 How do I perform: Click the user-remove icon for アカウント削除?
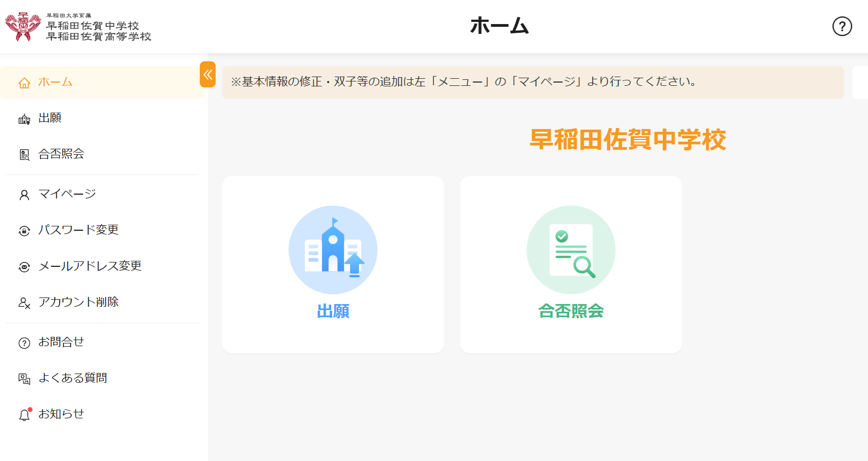click(24, 303)
